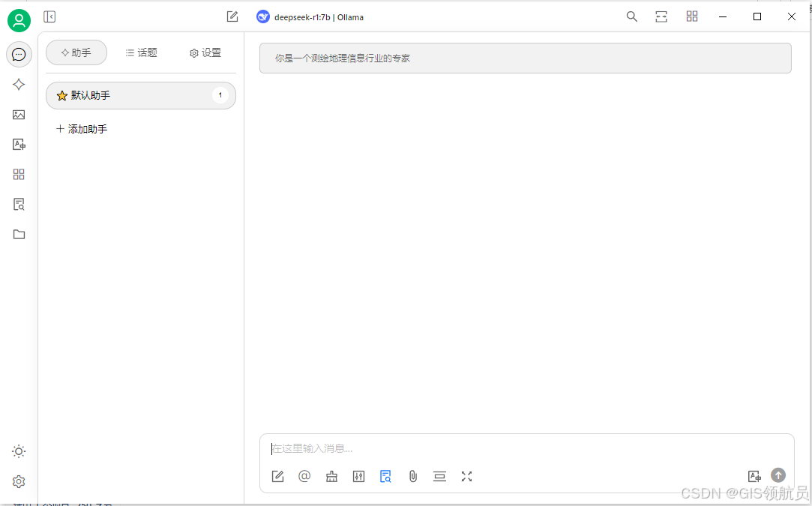Minimize the Cherry Studio window
Screen dimensions: 812x506
(x=723, y=16)
